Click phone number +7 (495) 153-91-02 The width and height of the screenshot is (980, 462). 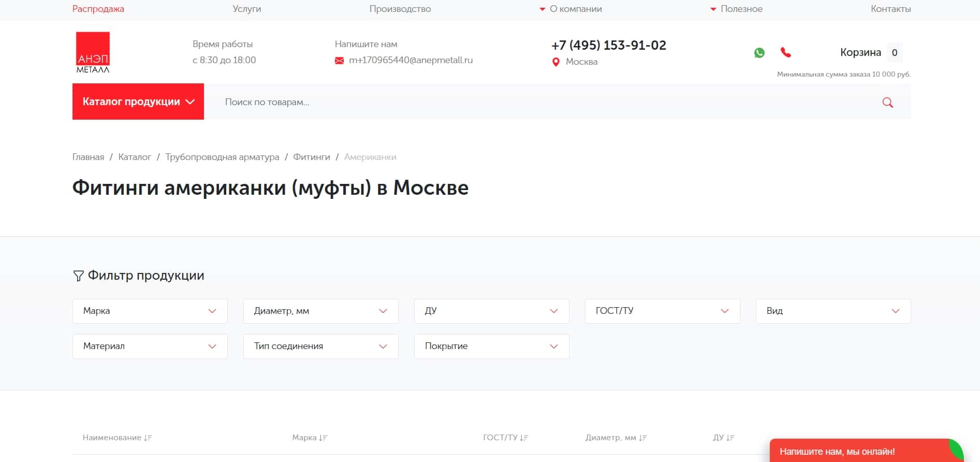609,45
